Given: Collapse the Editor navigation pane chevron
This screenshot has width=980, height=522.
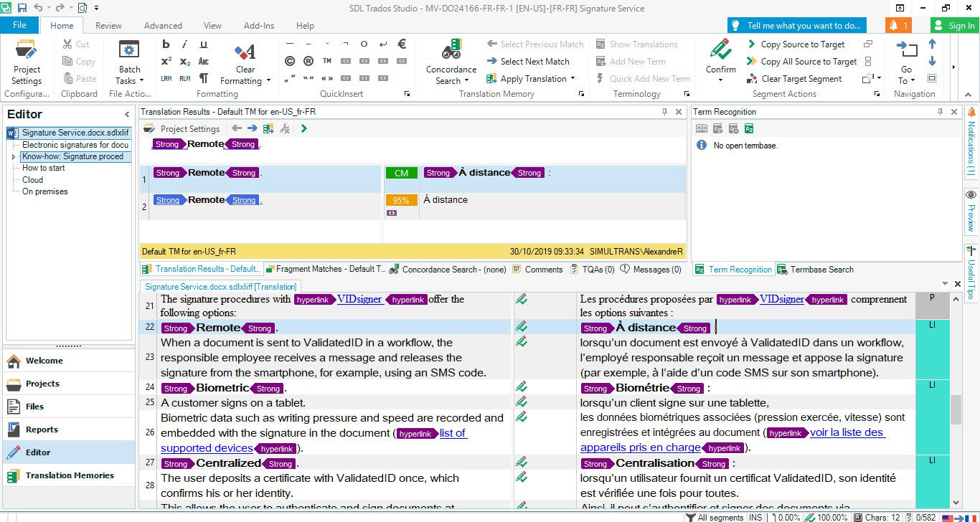Looking at the screenshot, I should pos(127,115).
